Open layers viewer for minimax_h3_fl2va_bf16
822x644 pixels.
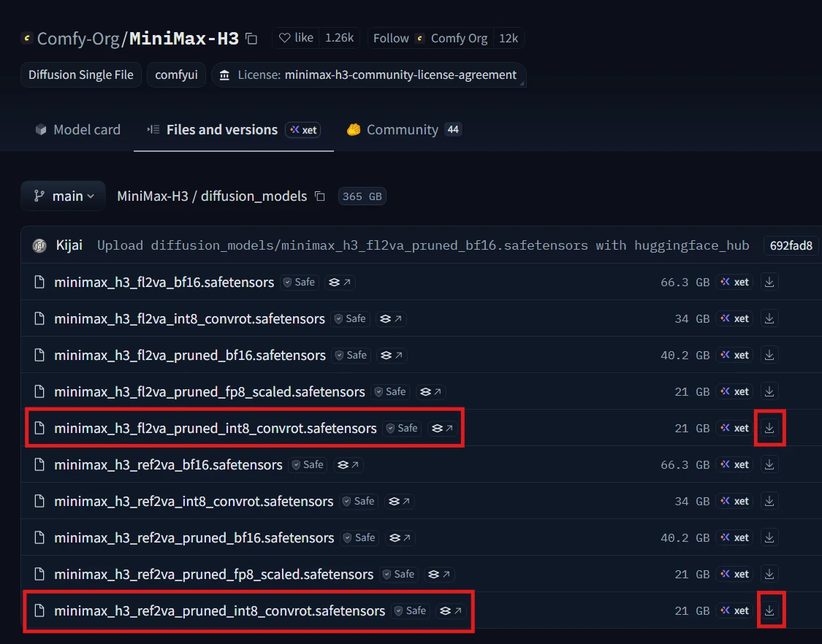click(x=340, y=283)
